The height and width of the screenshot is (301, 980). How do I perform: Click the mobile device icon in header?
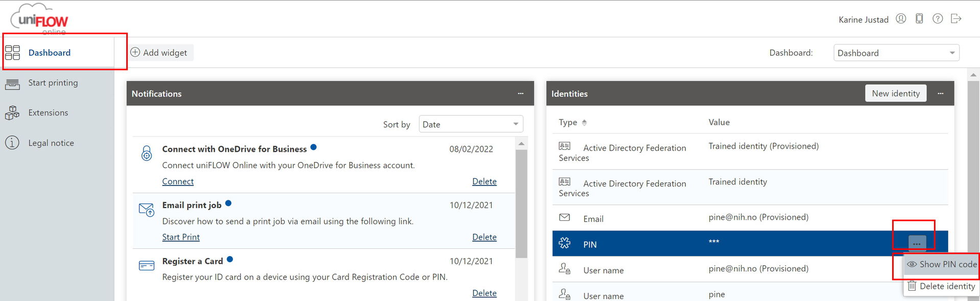coord(919,19)
